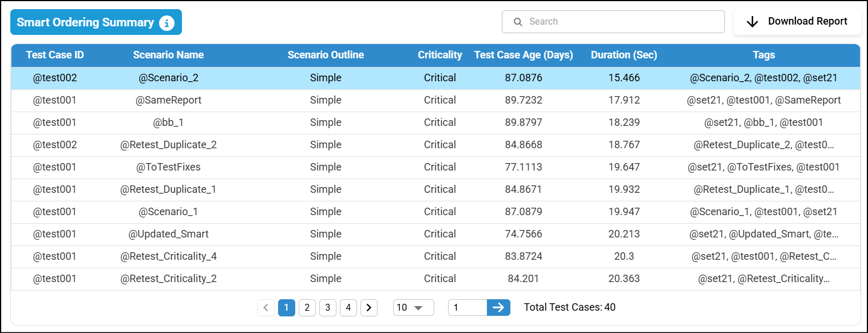868x333 pixels.
Task: Select current page 1 button
Action: click(x=287, y=308)
